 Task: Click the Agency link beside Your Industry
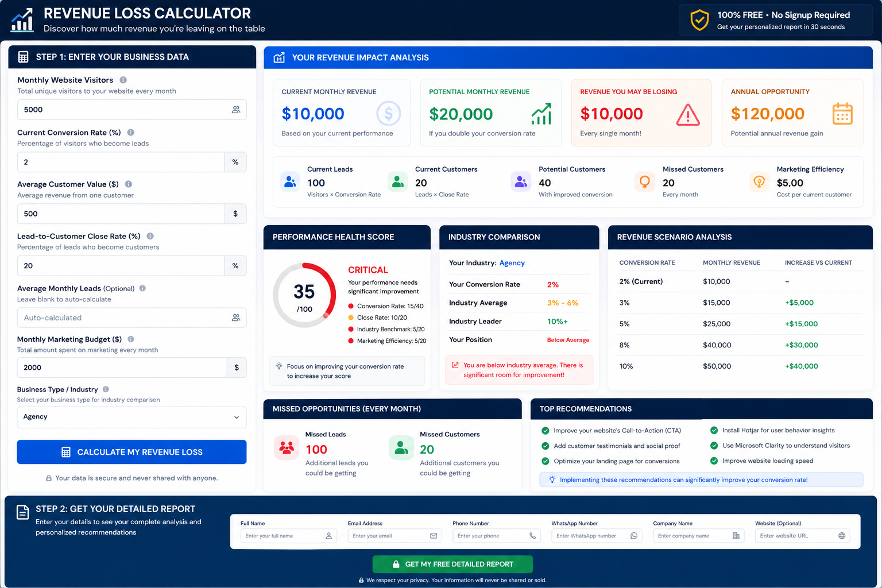pos(512,263)
